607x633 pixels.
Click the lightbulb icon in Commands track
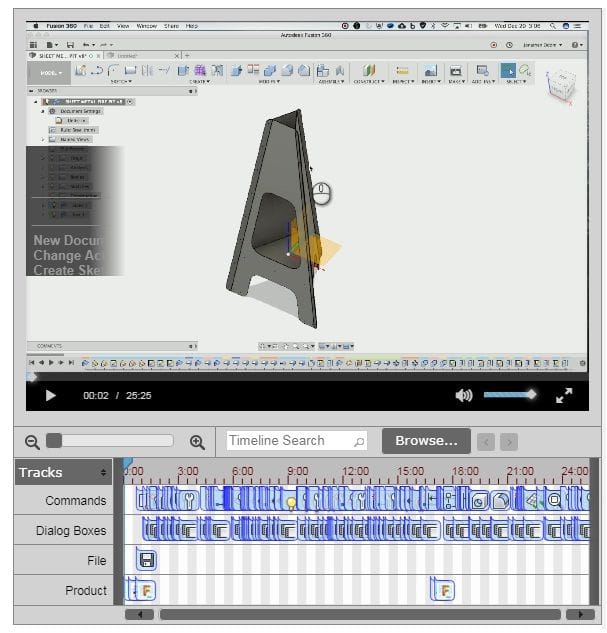click(291, 503)
